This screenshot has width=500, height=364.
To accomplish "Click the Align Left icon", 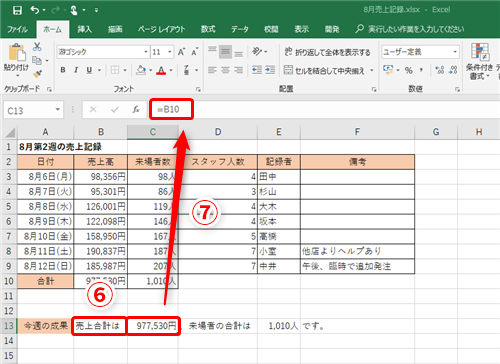I will tap(212, 70).
